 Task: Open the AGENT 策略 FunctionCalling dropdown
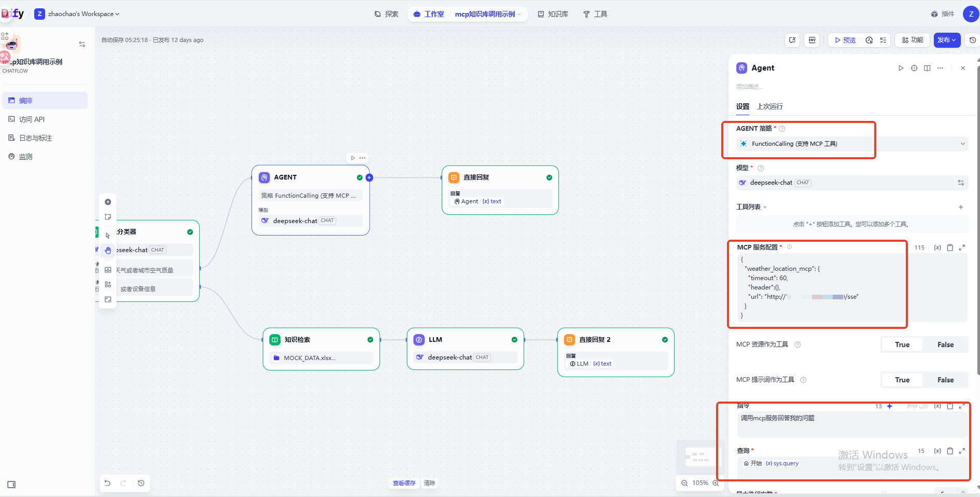(x=851, y=144)
